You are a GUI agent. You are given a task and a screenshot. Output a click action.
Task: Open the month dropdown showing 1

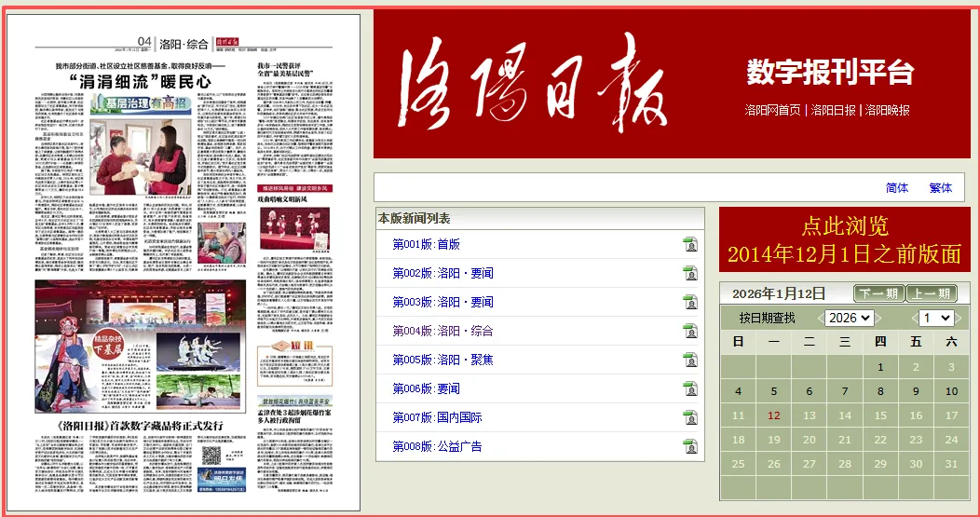click(x=937, y=318)
